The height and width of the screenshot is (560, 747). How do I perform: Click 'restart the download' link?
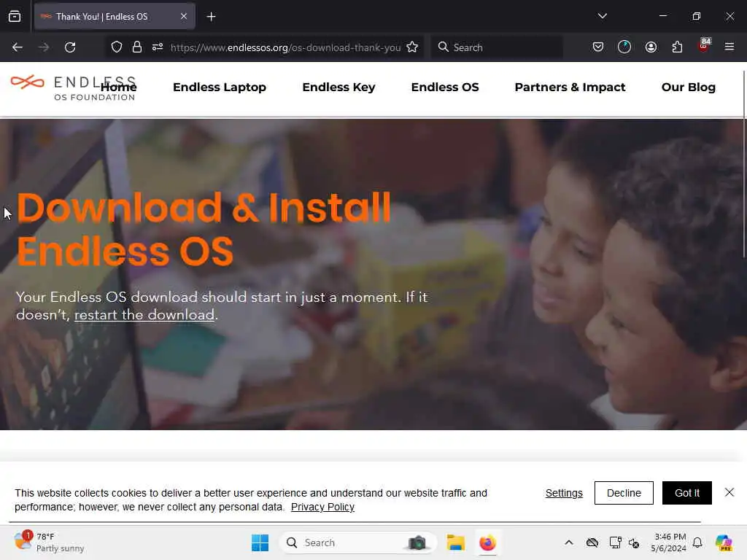(x=144, y=315)
